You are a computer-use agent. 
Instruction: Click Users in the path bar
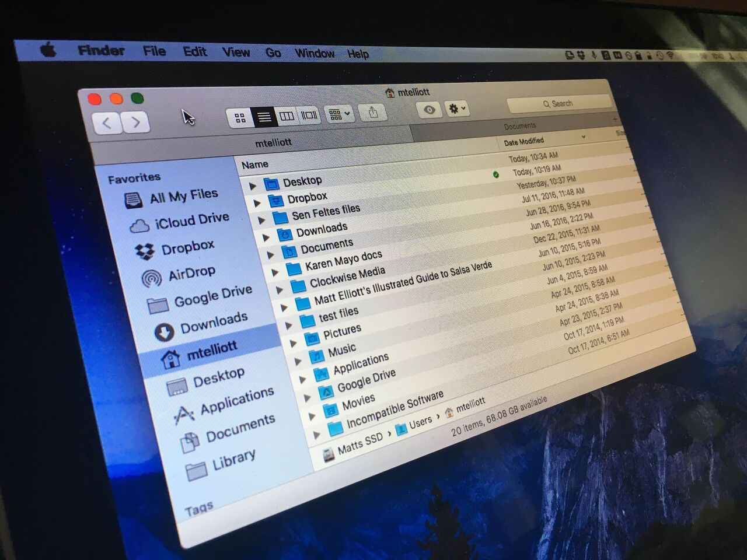(420, 422)
